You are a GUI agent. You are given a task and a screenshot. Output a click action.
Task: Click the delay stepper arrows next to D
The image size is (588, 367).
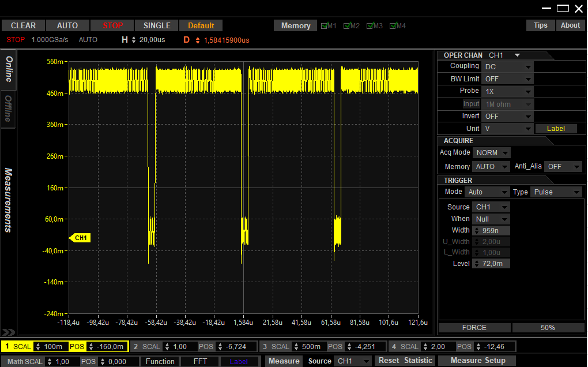pos(198,40)
